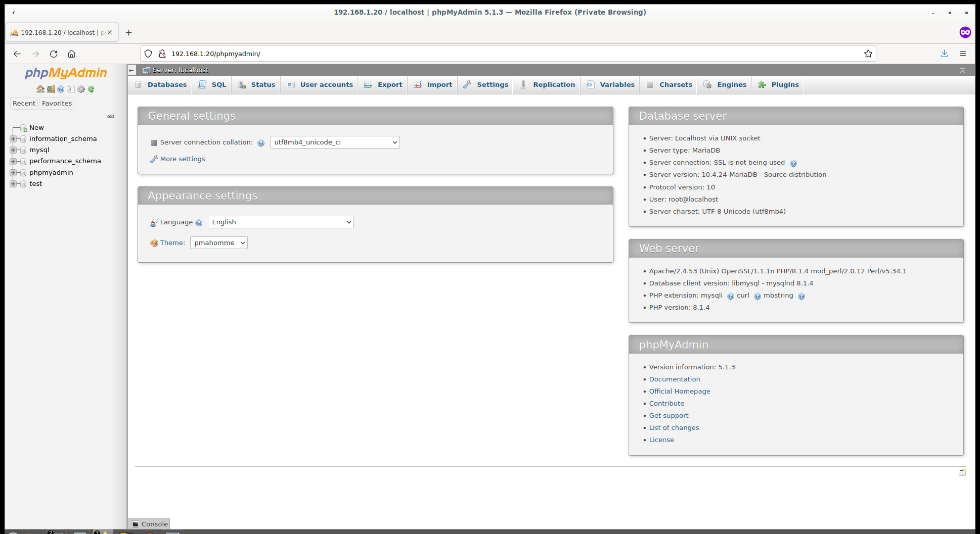980x534 pixels.
Task: Open the Documentation link
Action: point(675,379)
